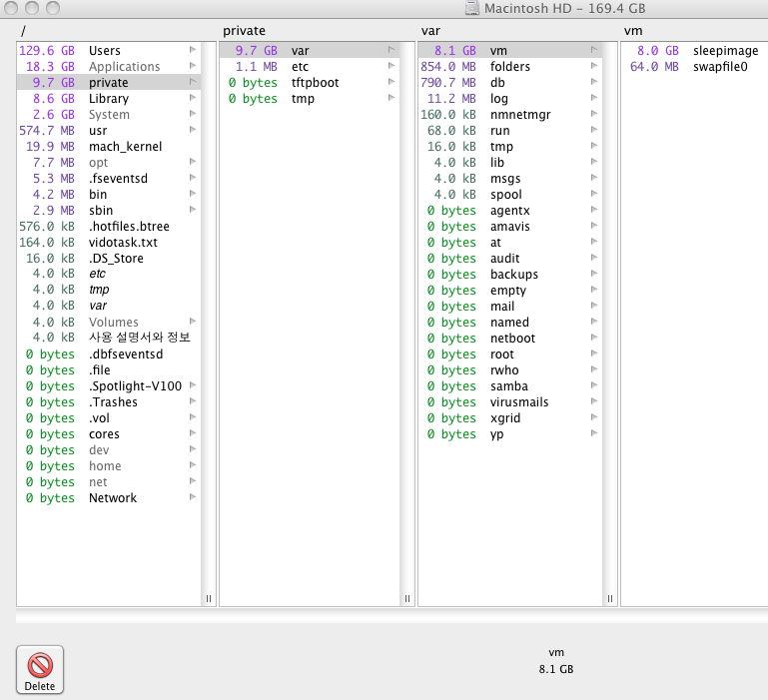Select the .Spotlight-V100 folder
This screenshot has width=768, height=700.
point(109,386)
